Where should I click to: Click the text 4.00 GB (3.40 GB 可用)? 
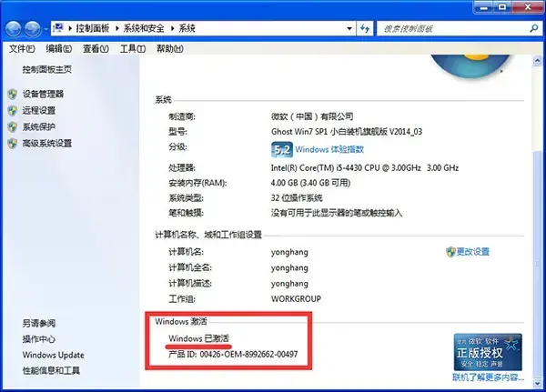click(x=310, y=183)
